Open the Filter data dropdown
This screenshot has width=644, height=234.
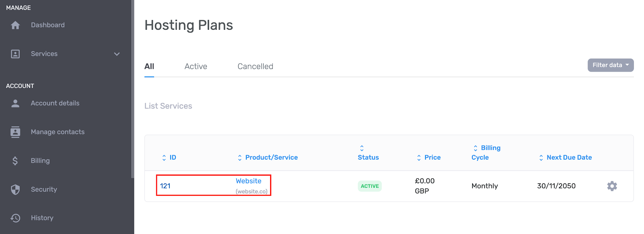click(611, 65)
